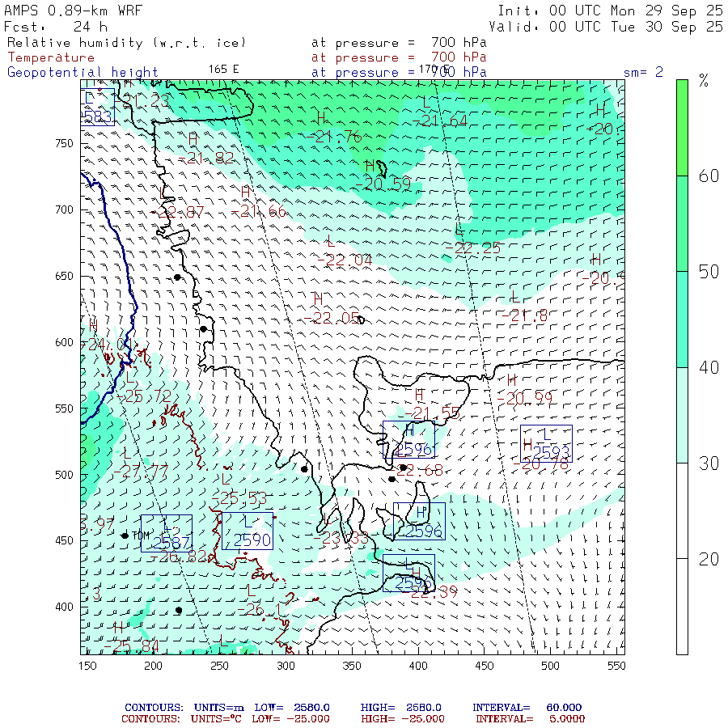Image resolution: width=728 pixels, height=728 pixels.
Task: Click the 'INTERVAL= 5.0000' legend value
Action: [x=531, y=719]
